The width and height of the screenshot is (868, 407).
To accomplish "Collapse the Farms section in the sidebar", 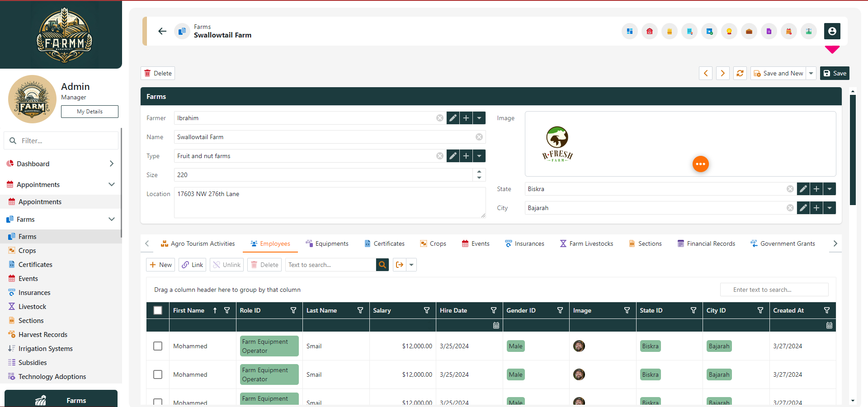I will pos(111,219).
